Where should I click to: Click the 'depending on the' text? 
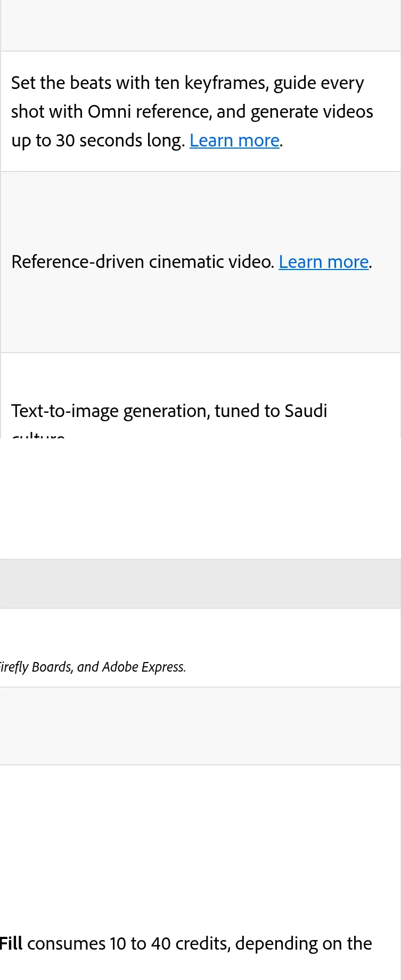[304, 943]
